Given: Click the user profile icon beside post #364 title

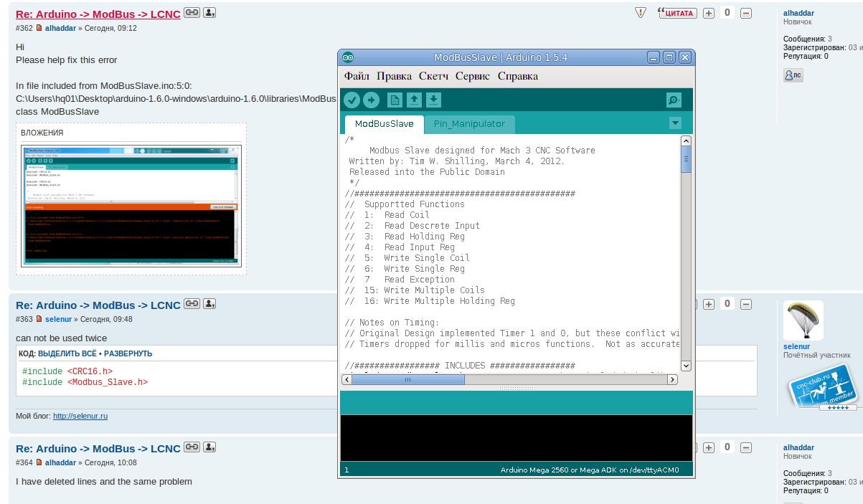Looking at the screenshot, I should (209, 447).
